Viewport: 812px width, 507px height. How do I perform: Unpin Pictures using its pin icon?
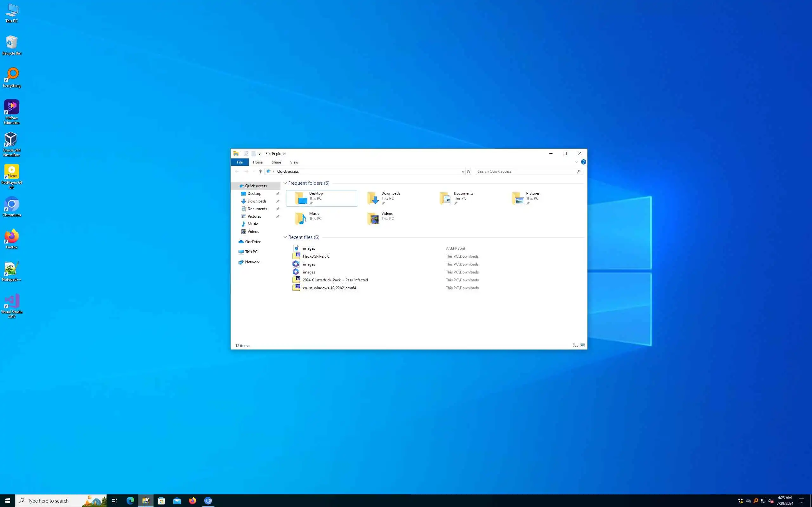pyautogui.click(x=278, y=217)
